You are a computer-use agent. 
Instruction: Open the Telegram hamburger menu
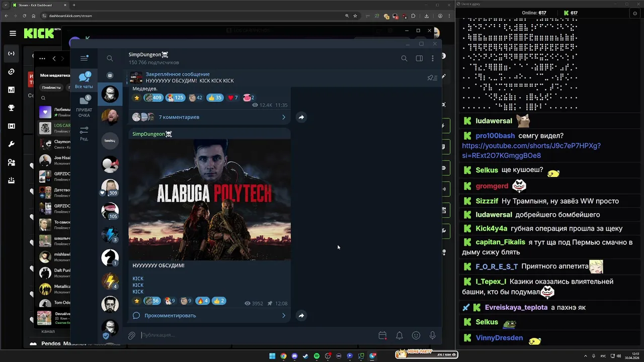[84, 58]
